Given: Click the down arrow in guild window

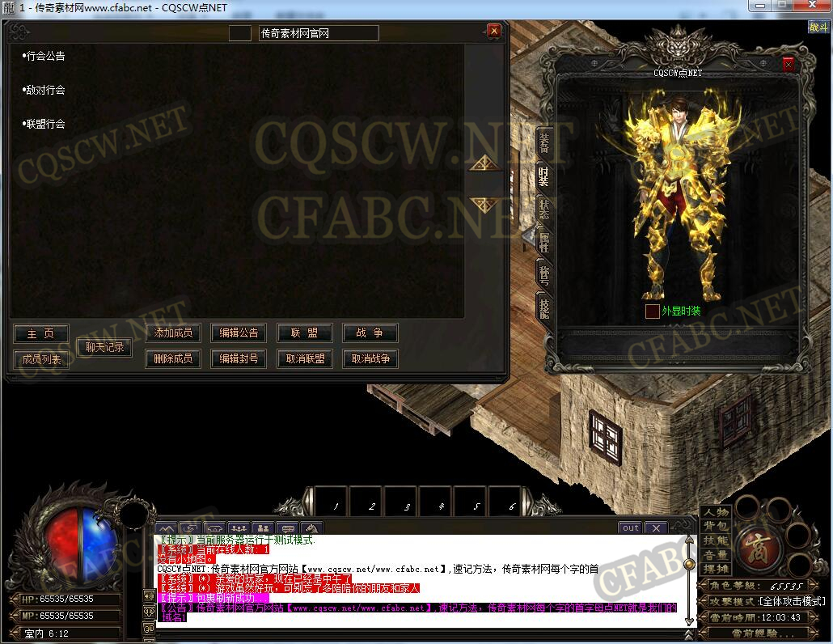Looking at the screenshot, I should (484, 205).
